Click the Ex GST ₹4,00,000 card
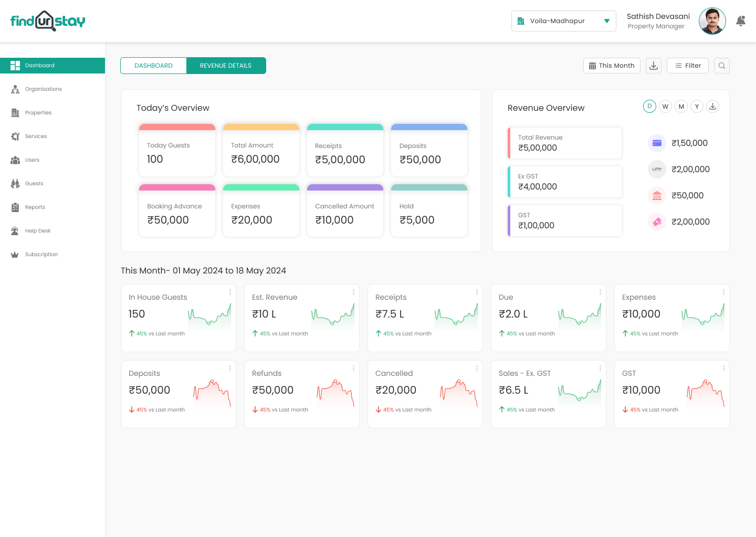This screenshot has width=756, height=537. pyautogui.click(x=565, y=182)
